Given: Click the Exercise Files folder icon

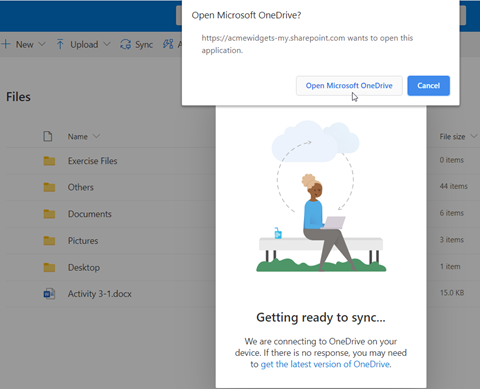Looking at the screenshot, I should tap(49, 161).
